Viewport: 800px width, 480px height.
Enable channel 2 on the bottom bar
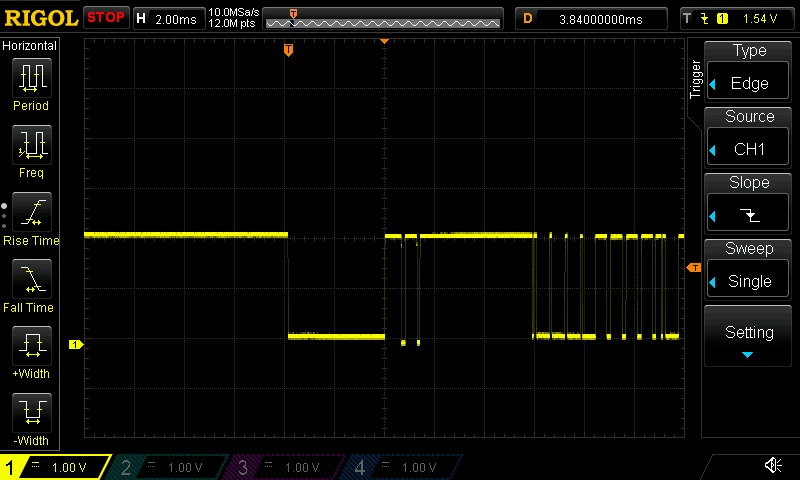172,467
